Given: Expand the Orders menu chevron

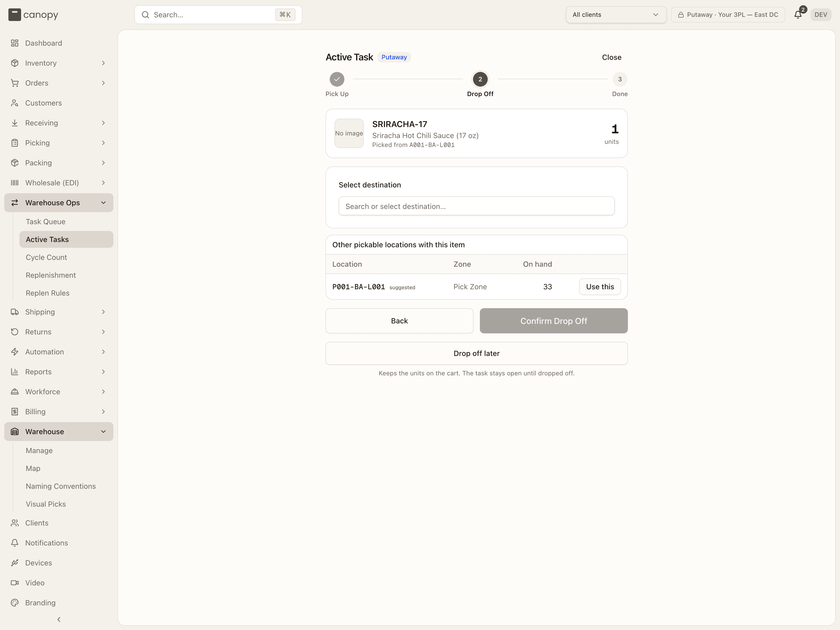Looking at the screenshot, I should 103,83.
